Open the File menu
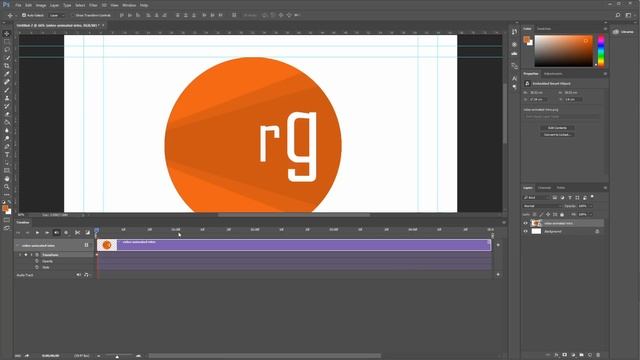This screenshot has height=360, width=640. pyautogui.click(x=18, y=5)
